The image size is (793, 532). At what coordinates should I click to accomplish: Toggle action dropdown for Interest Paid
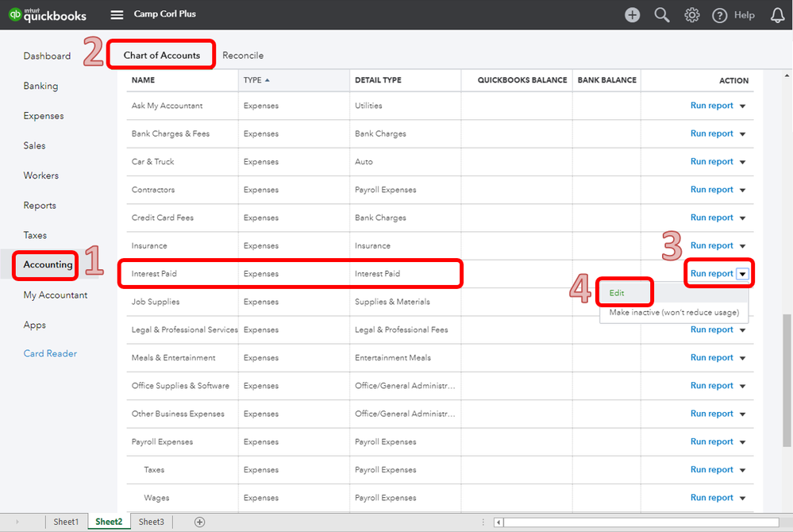click(x=742, y=274)
